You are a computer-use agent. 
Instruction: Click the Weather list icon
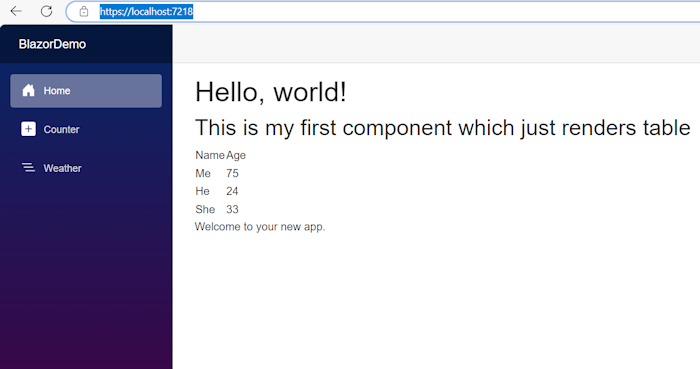(x=29, y=168)
